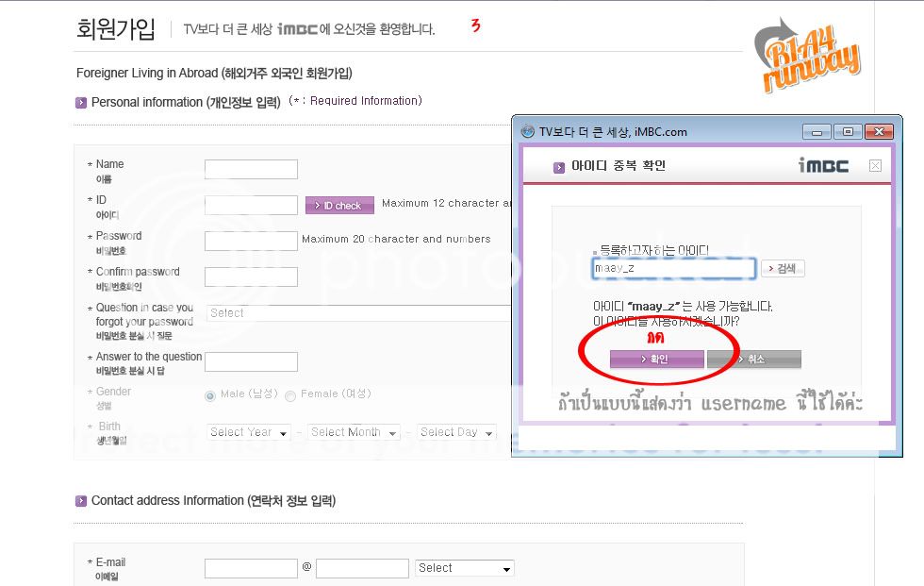Select the Female gender radio button
The image size is (924, 586).
click(x=290, y=395)
